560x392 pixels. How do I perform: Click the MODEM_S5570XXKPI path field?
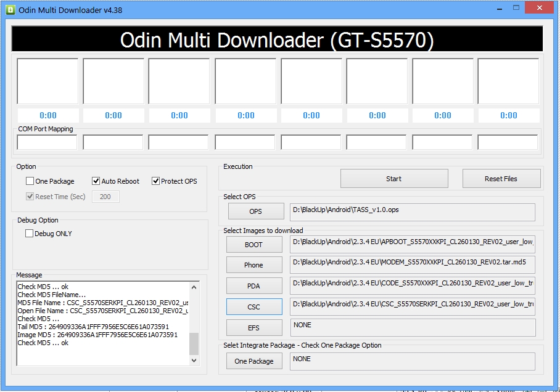413,264
